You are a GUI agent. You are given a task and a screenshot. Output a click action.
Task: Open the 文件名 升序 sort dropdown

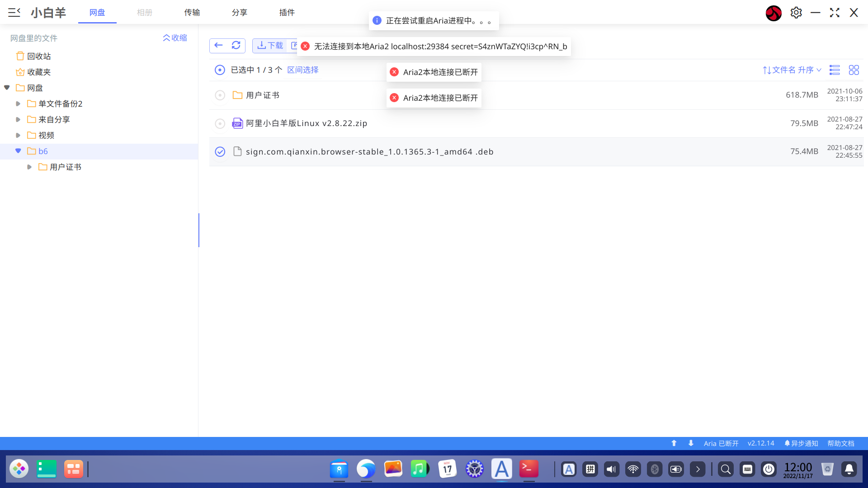(x=792, y=70)
